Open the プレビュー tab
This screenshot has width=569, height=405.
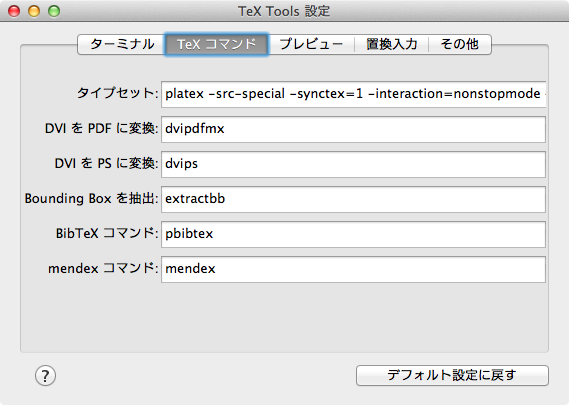[311, 44]
